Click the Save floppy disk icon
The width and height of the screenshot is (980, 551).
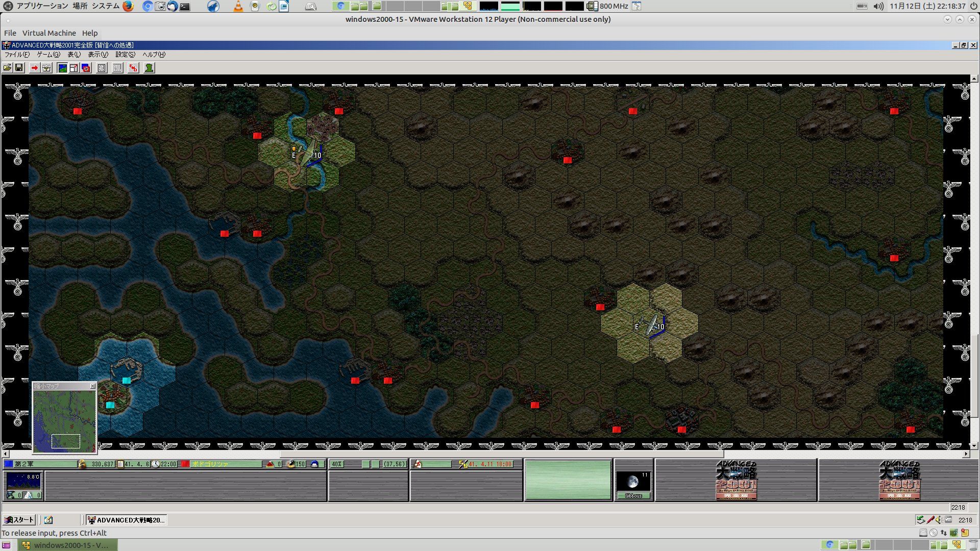tap(19, 68)
